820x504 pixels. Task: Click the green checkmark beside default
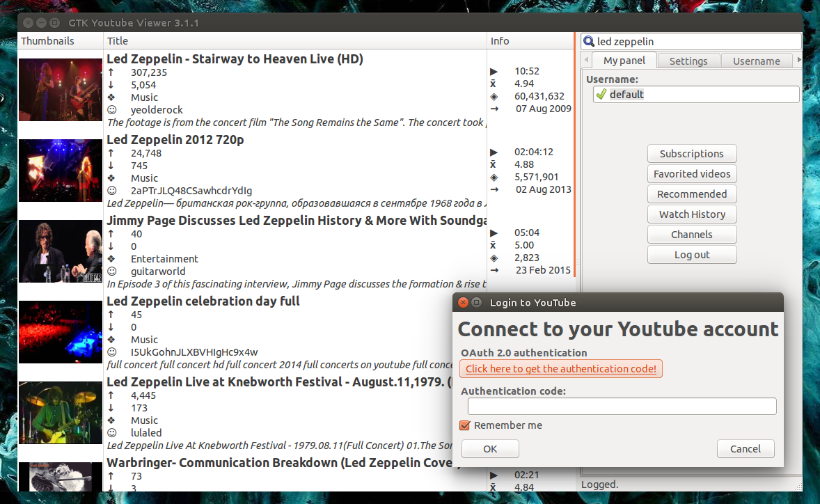coord(601,94)
